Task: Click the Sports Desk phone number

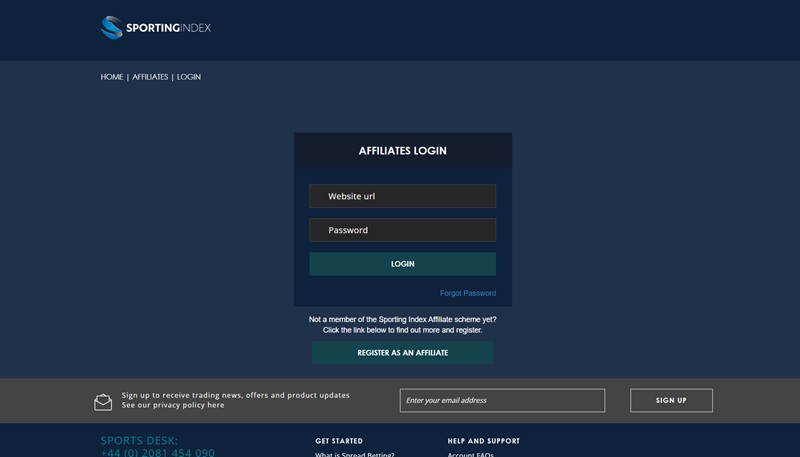Action: click(x=158, y=452)
